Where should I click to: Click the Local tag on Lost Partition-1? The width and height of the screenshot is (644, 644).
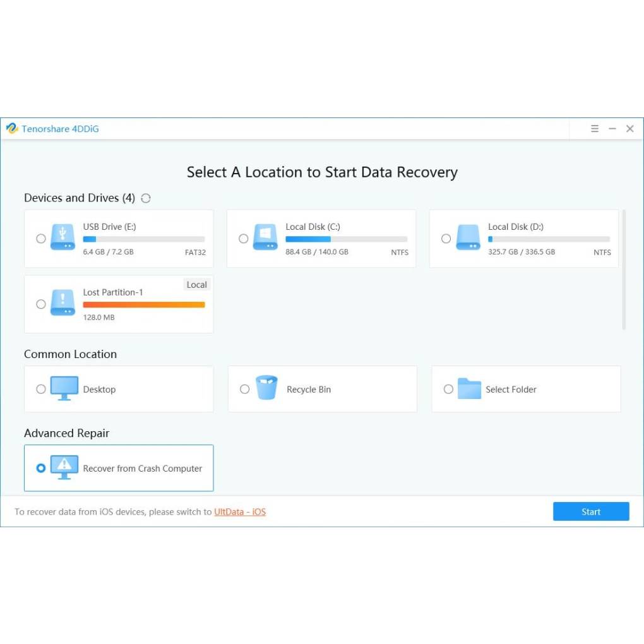pyautogui.click(x=197, y=285)
